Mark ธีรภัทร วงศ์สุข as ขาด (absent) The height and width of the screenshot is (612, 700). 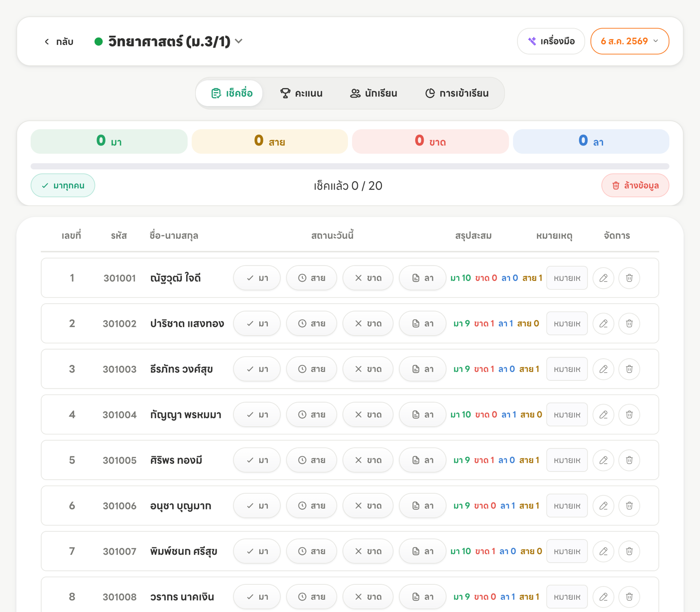pyautogui.click(x=368, y=369)
